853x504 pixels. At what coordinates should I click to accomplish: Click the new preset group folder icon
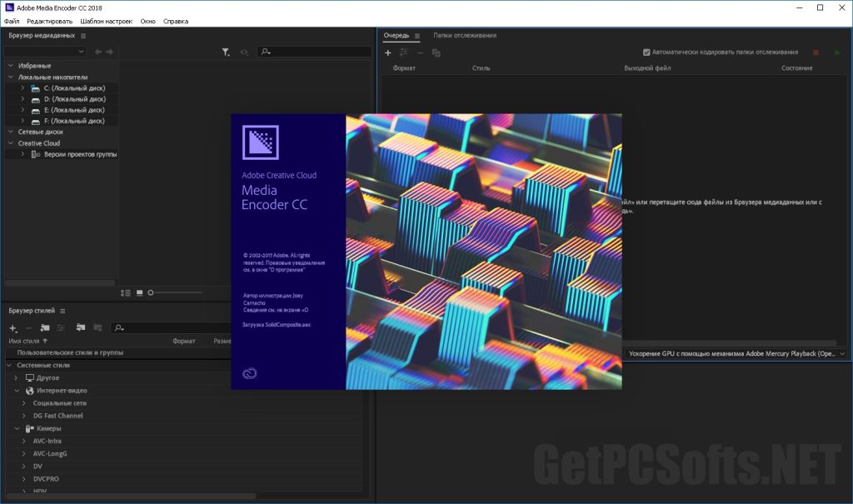(x=45, y=327)
